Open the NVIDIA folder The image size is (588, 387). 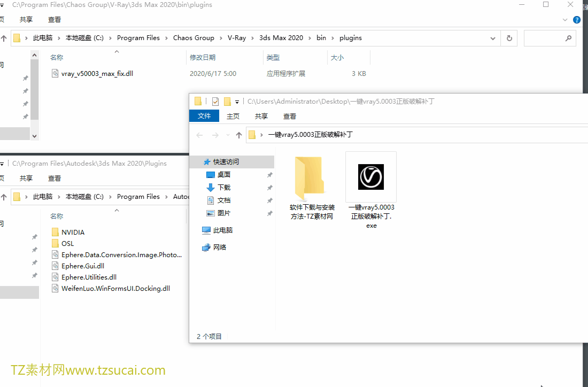click(x=73, y=232)
